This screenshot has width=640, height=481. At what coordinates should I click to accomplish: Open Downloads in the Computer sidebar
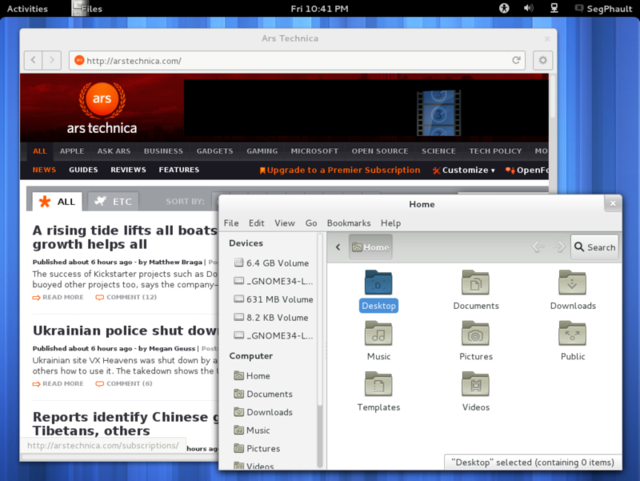click(263, 412)
